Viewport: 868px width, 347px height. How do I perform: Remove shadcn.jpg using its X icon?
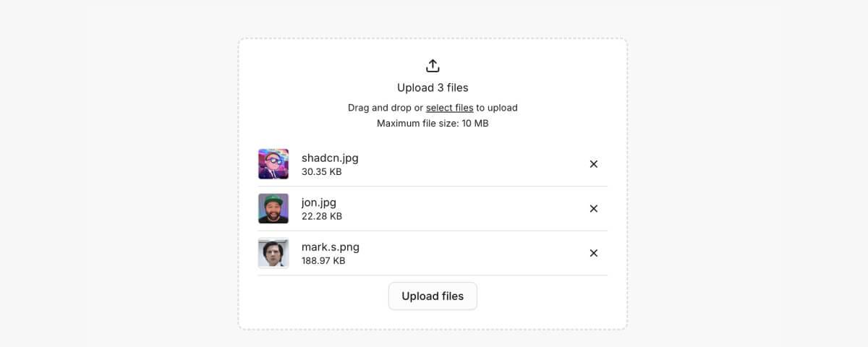(x=594, y=164)
